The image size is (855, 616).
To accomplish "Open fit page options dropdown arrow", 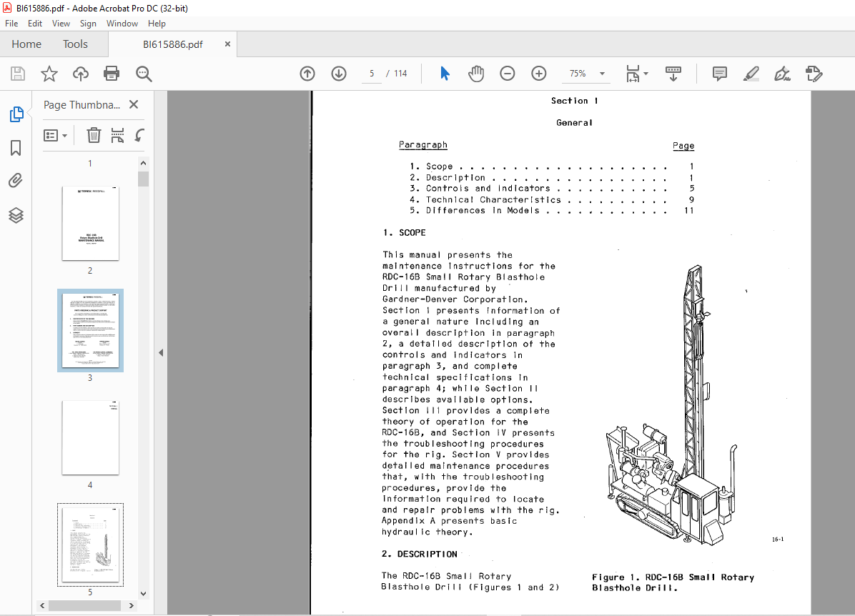I will tap(646, 74).
